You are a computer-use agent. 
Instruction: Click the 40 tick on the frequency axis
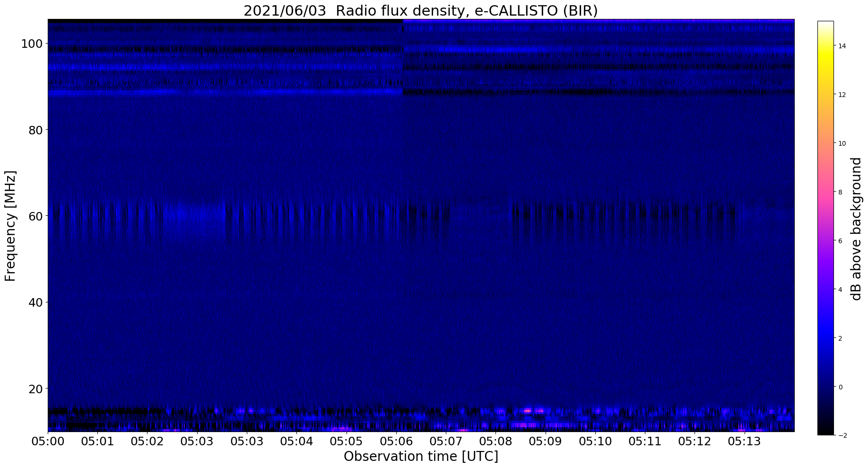pos(36,302)
